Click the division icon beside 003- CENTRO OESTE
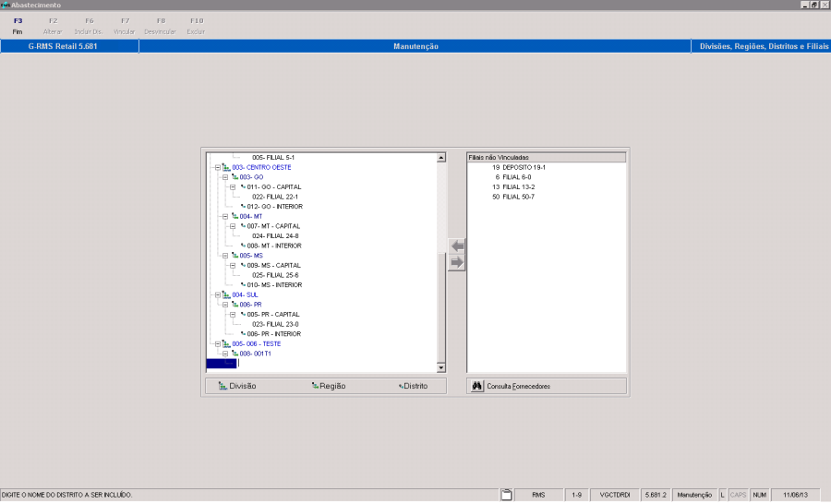This screenshot has width=831, height=504. (x=226, y=167)
